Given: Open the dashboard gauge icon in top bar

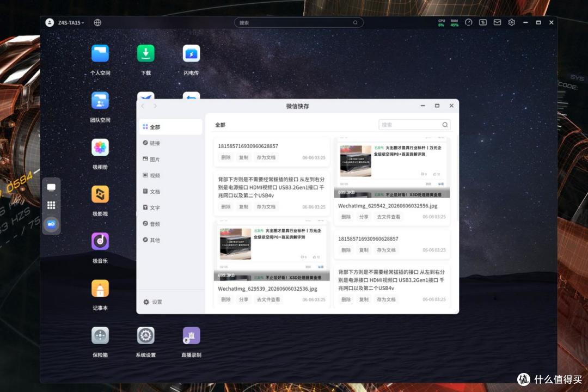Looking at the screenshot, I should coord(468,22).
